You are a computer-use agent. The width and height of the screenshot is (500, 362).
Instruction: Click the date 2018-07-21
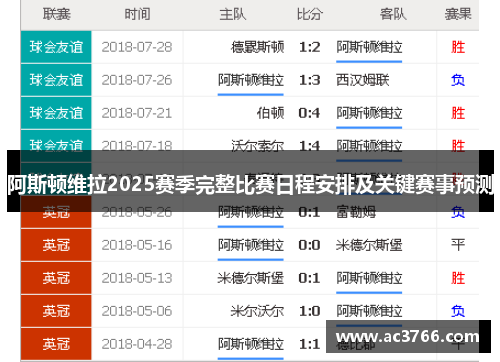tap(137, 113)
